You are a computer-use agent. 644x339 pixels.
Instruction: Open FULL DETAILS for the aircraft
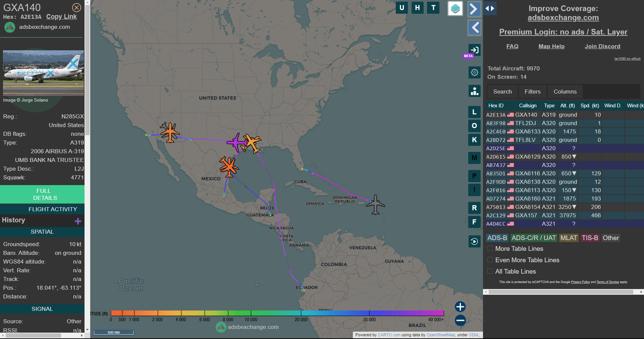click(42, 194)
